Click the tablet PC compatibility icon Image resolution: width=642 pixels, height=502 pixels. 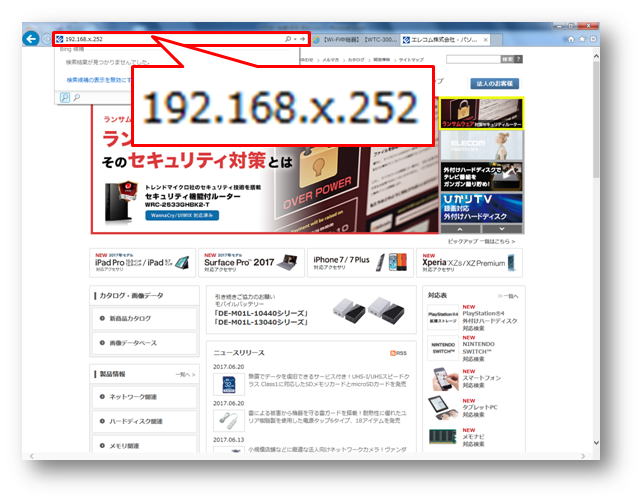[x=443, y=408]
